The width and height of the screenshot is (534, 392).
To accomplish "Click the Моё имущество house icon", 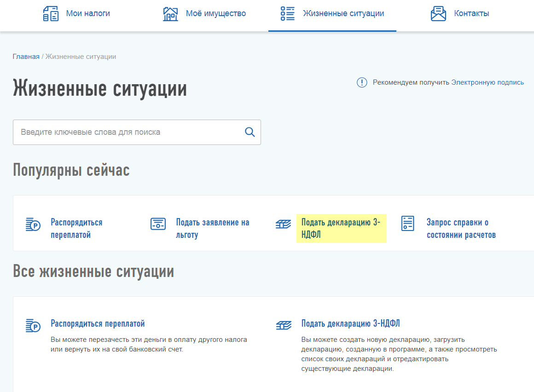I will click(170, 14).
